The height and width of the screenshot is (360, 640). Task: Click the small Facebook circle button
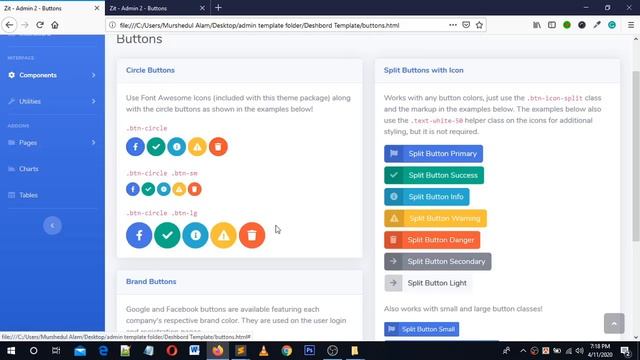point(133,189)
